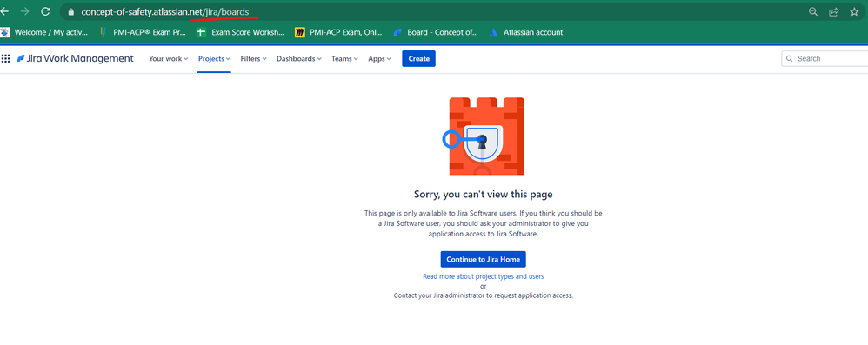Click the green icon on Exam Score bookmark
The image size is (868, 345).
202,32
